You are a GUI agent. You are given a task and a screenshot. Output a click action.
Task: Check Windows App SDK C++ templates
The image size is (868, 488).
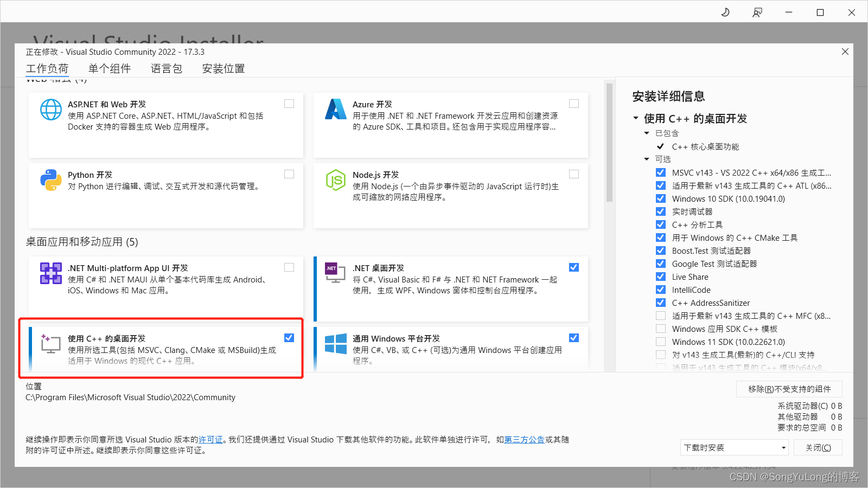coord(661,329)
